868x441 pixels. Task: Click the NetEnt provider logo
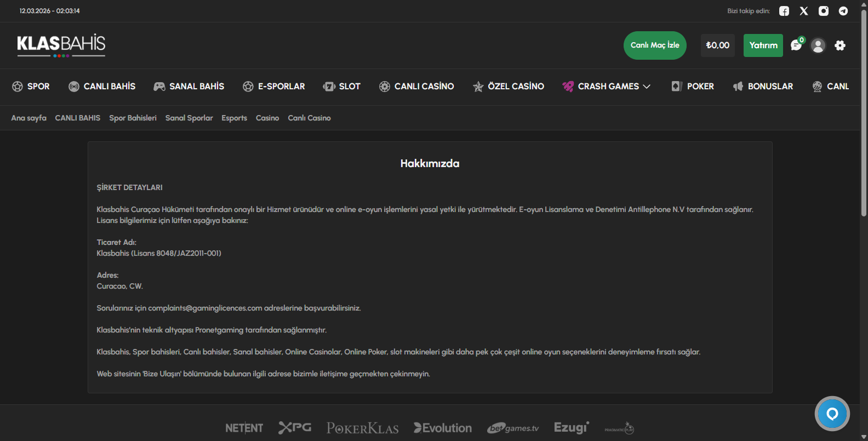point(244,428)
